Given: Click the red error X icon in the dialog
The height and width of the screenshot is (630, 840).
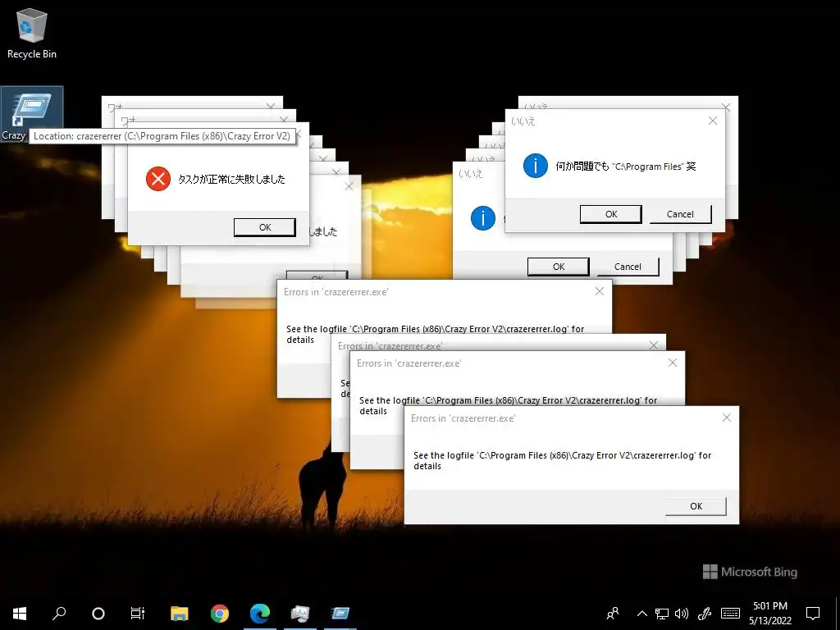Looking at the screenshot, I should 158,179.
